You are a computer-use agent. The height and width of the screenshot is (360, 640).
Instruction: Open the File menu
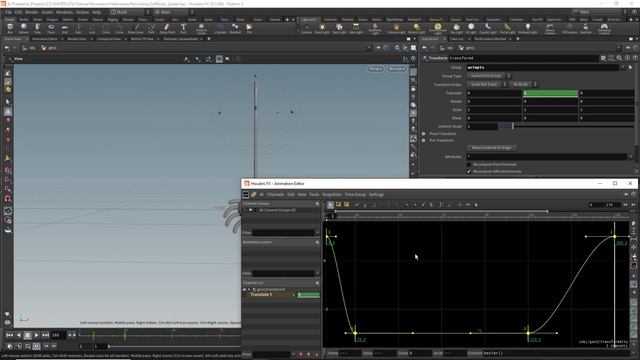pyautogui.click(x=8, y=12)
